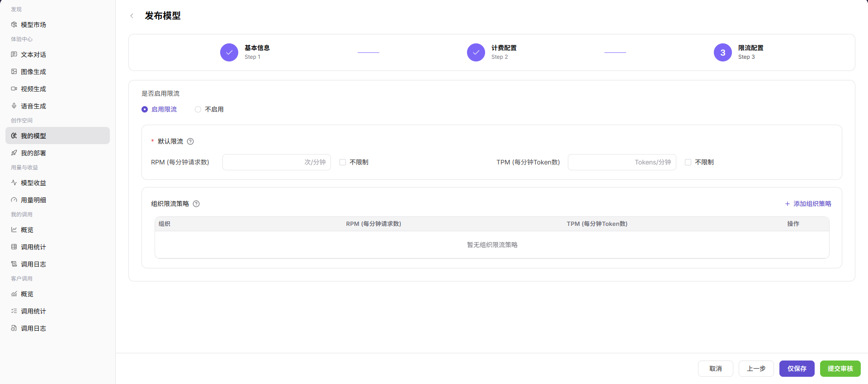Open 语音生成 in the sidebar
868x384 pixels.
coord(57,106)
